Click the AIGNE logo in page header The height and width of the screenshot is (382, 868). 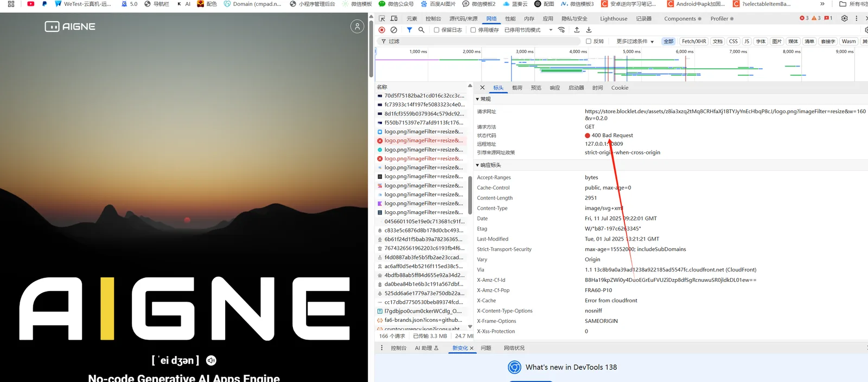(70, 27)
